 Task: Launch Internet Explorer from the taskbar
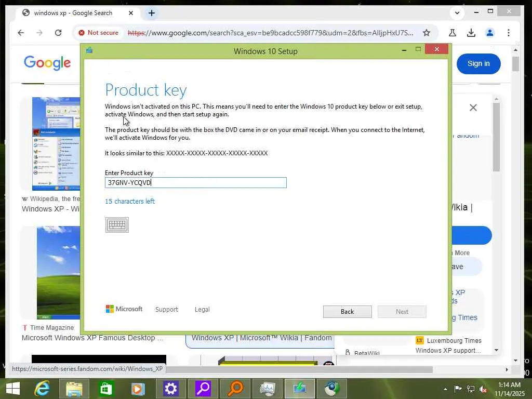(x=42, y=389)
